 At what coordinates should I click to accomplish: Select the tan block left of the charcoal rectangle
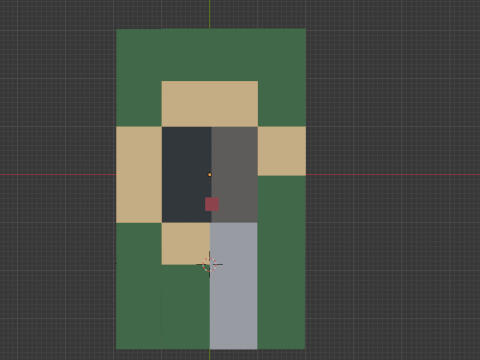[139, 174]
